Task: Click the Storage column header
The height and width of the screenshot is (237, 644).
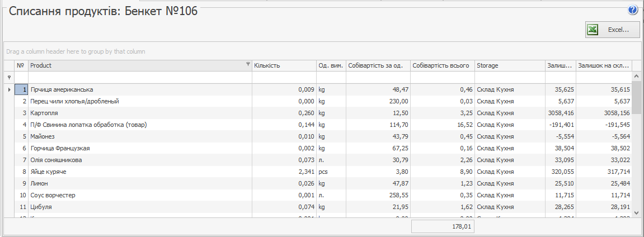Action: click(509, 65)
